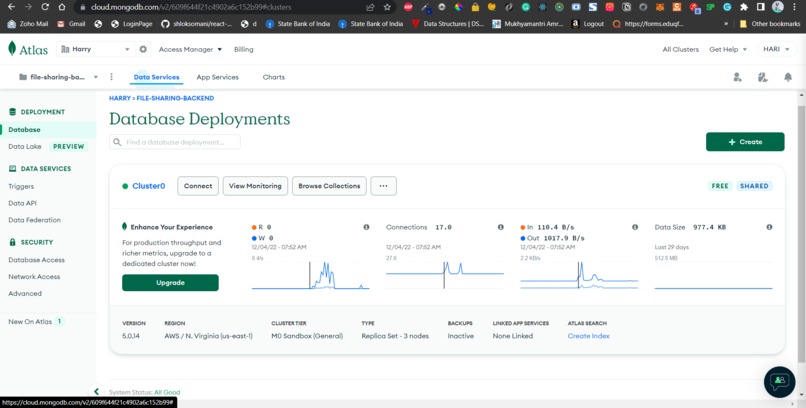
Task: Click the browser back arrow
Action: [12, 7]
